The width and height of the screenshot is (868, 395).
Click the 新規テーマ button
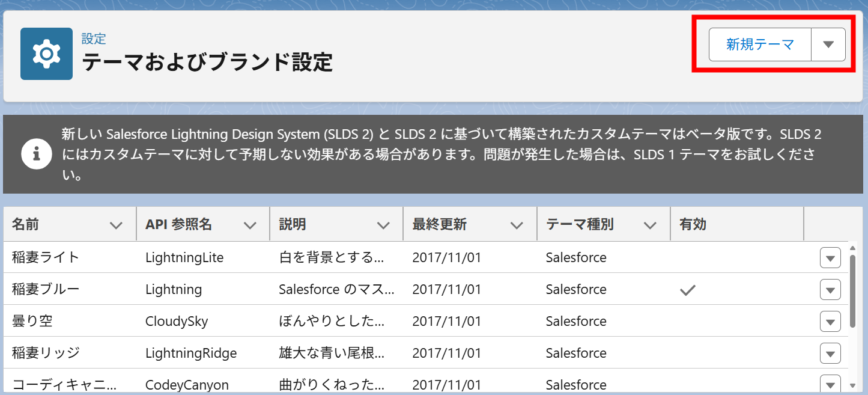pos(759,44)
